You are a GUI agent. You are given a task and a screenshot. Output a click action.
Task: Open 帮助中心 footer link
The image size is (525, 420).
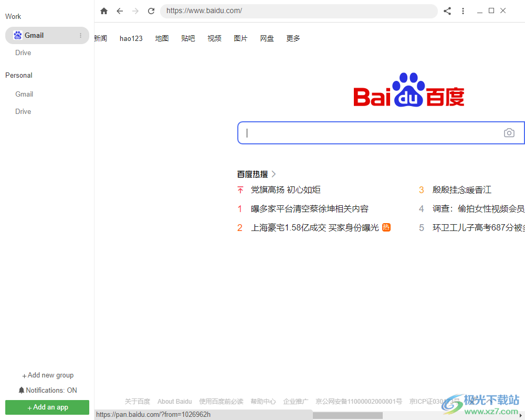[263, 401]
